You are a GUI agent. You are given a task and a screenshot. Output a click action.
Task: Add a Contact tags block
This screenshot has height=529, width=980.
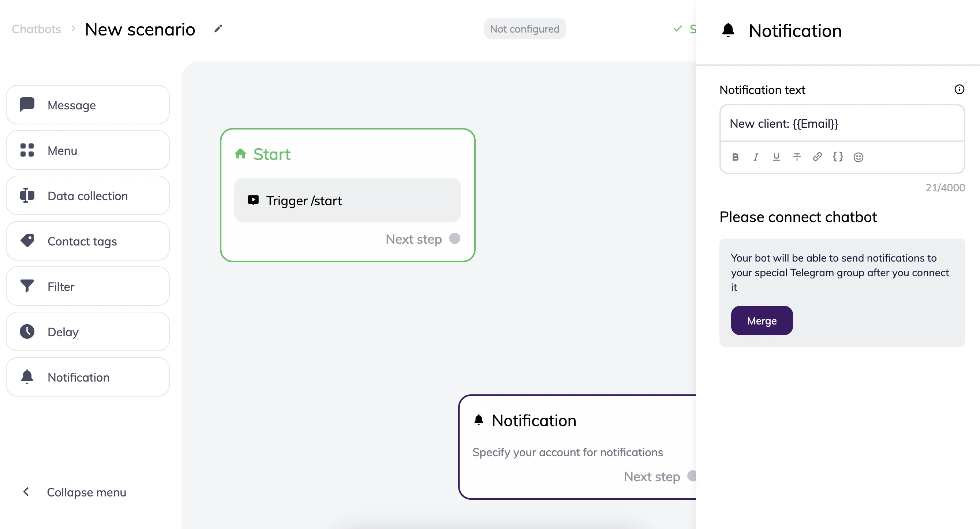click(88, 241)
